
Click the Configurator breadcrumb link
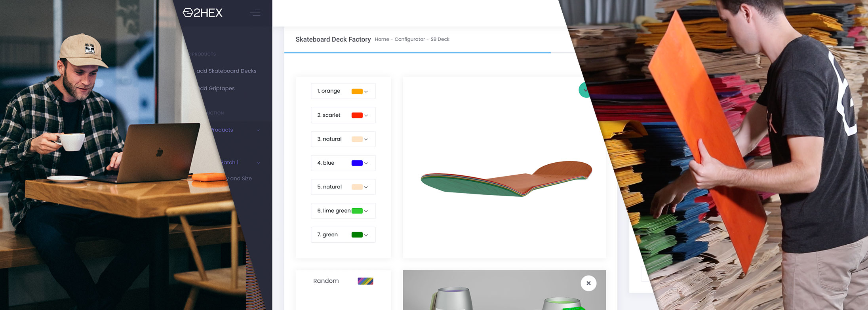coord(409,39)
